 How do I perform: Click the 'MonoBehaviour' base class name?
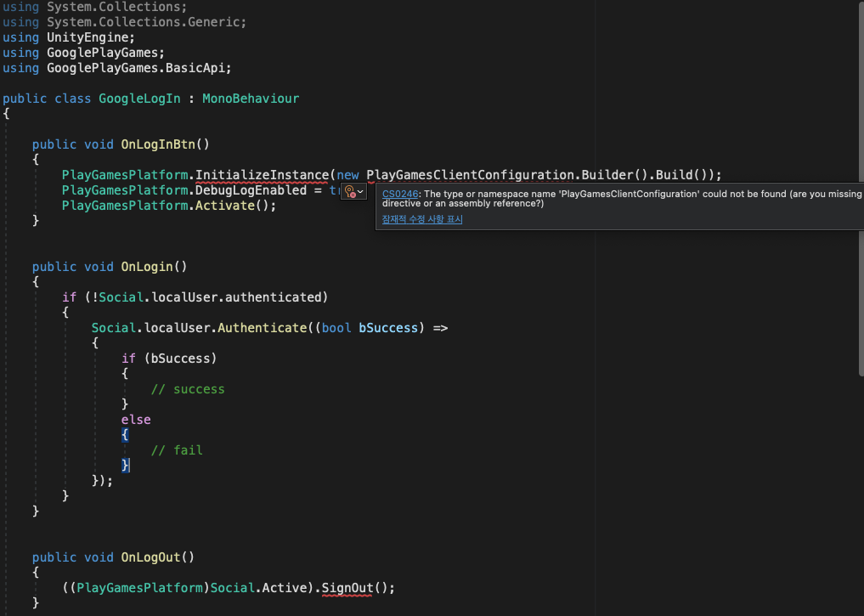(x=251, y=99)
